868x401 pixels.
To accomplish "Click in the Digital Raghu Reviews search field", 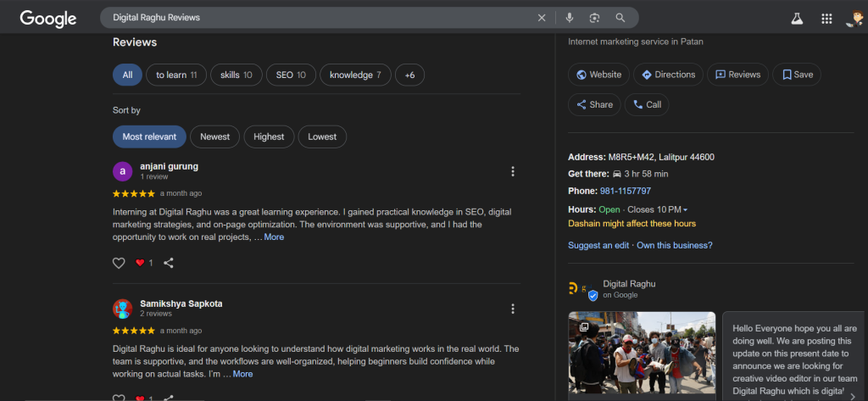I will pyautogui.click(x=321, y=18).
